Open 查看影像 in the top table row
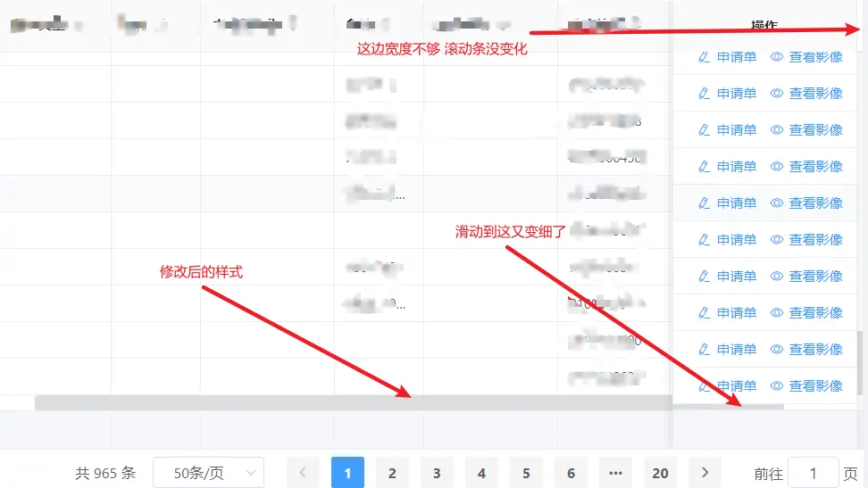 click(x=815, y=57)
